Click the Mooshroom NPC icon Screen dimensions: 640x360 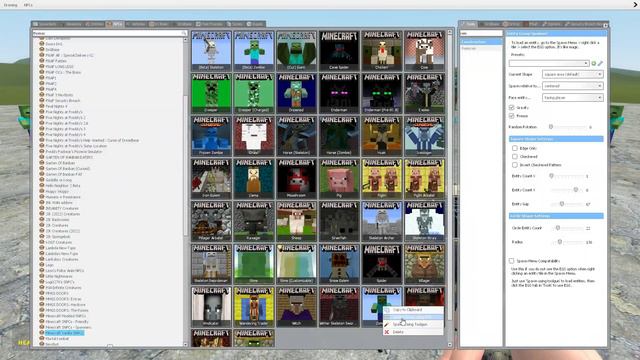click(x=296, y=179)
